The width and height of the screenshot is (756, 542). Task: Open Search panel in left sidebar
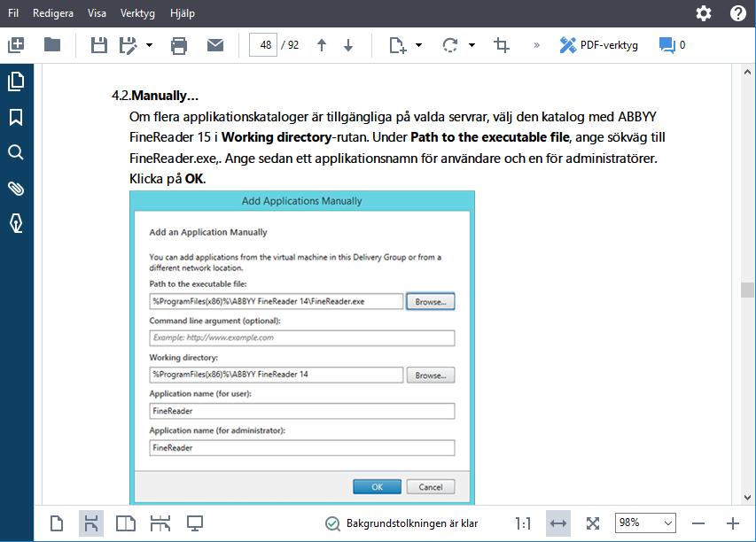pyautogui.click(x=16, y=152)
